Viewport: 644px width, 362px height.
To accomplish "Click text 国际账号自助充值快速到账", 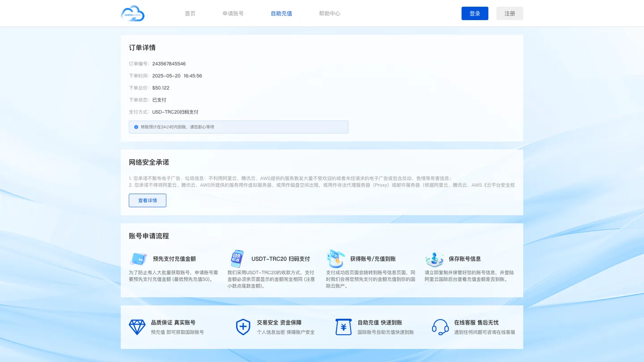I will (386, 333).
